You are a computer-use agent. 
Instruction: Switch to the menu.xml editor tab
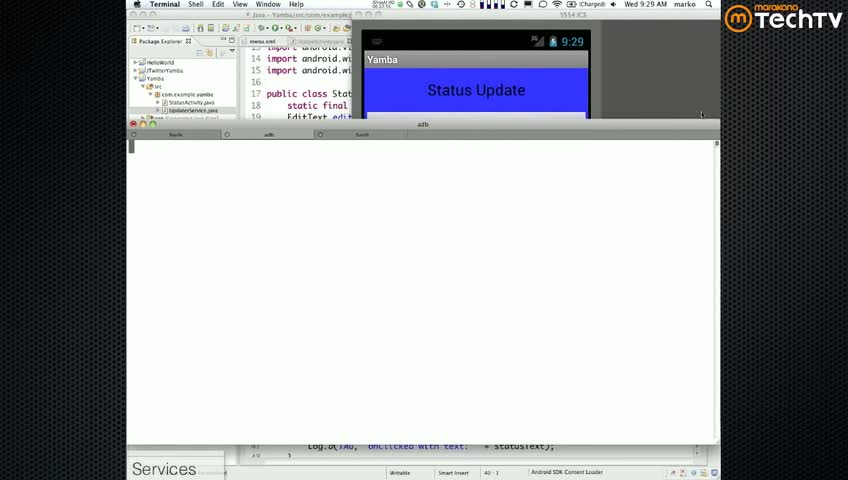[x=263, y=41]
